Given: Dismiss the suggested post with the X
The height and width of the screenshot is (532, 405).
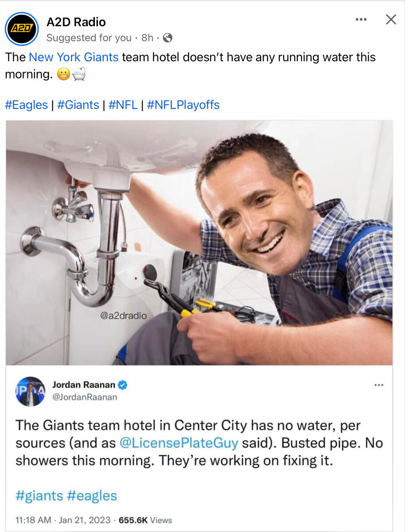Looking at the screenshot, I should [391, 19].
